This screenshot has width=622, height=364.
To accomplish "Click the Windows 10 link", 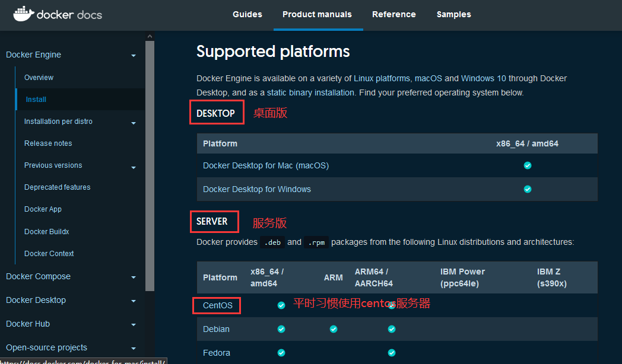I will point(483,78).
